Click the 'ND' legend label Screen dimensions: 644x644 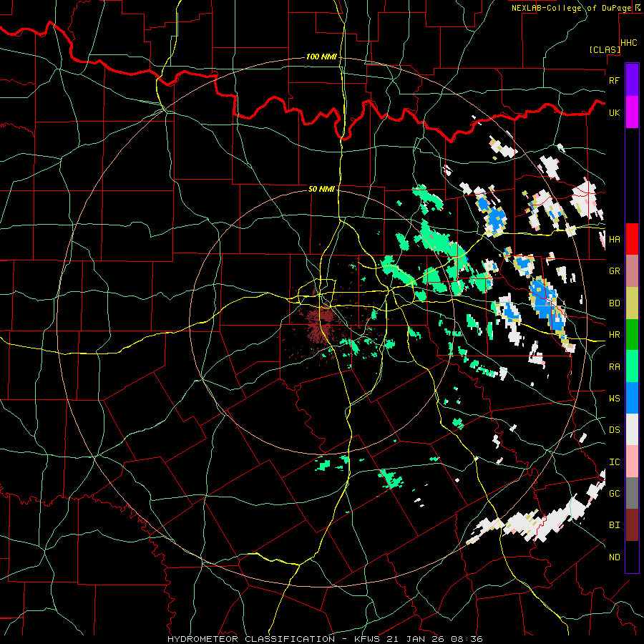click(614, 557)
